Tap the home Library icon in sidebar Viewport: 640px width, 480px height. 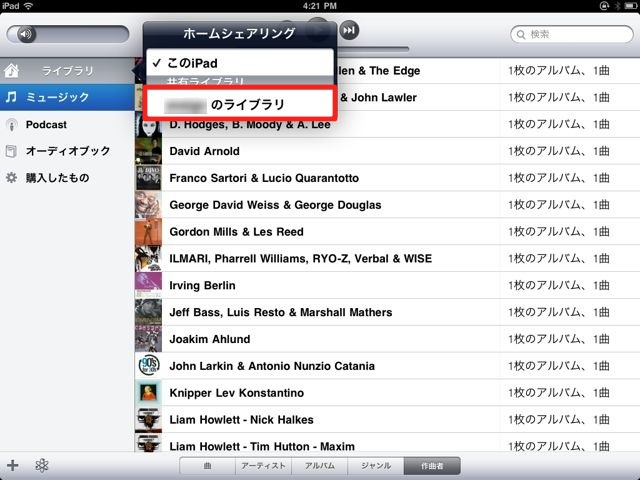tap(11, 71)
